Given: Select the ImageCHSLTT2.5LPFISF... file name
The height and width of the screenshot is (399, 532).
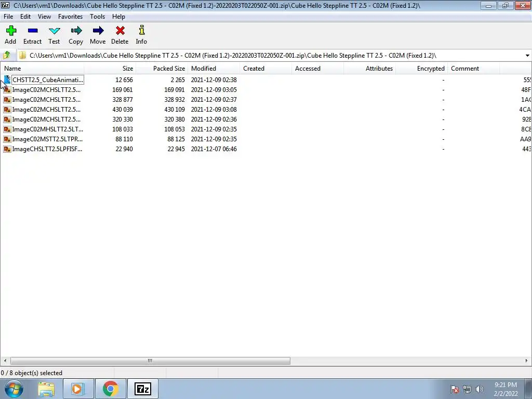Looking at the screenshot, I should 47,149.
